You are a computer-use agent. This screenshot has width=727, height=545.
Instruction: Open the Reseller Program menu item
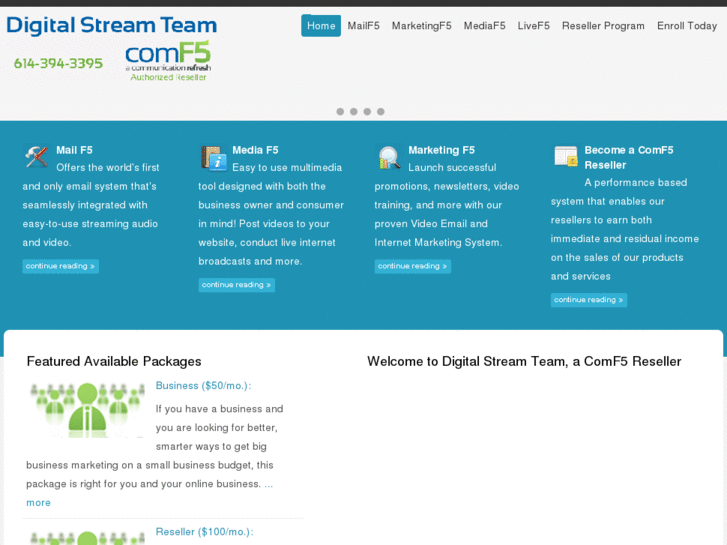tap(603, 26)
